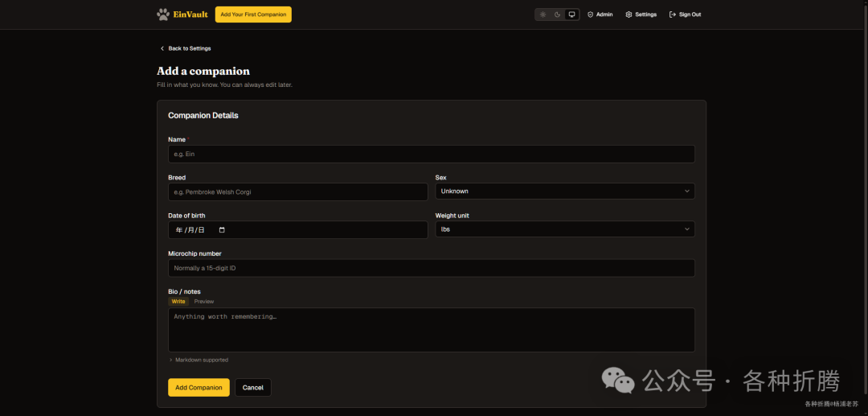This screenshot has width=868, height=416.
Task: Open the Weight unit dropdown
Action: coord(565,229)
